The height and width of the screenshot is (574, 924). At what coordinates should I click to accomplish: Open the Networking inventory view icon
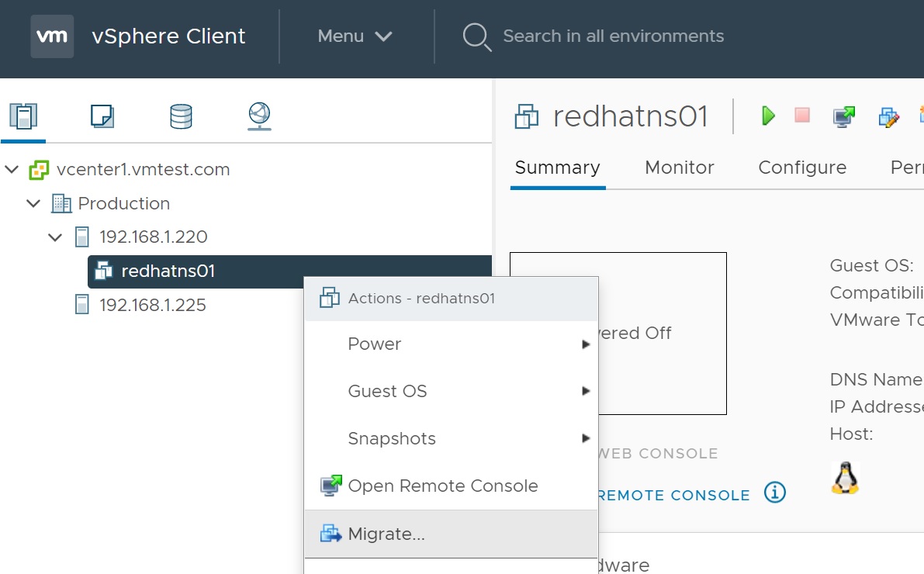coord(259,116)
